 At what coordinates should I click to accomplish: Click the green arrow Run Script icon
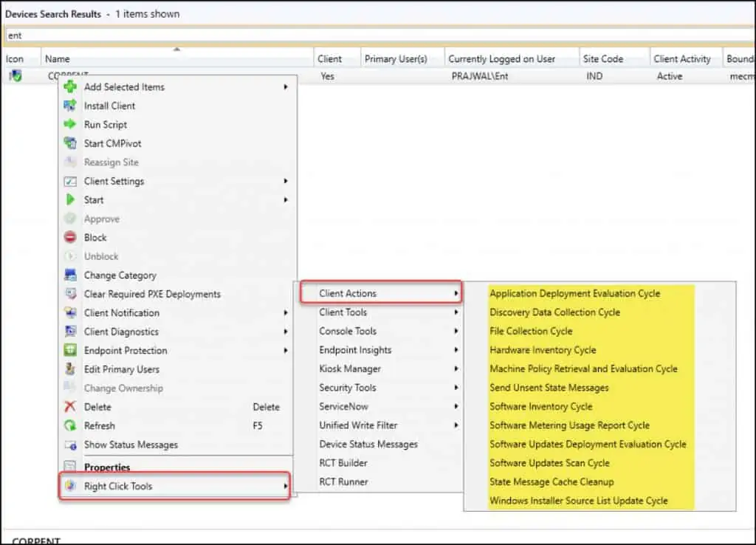(70, 124)
